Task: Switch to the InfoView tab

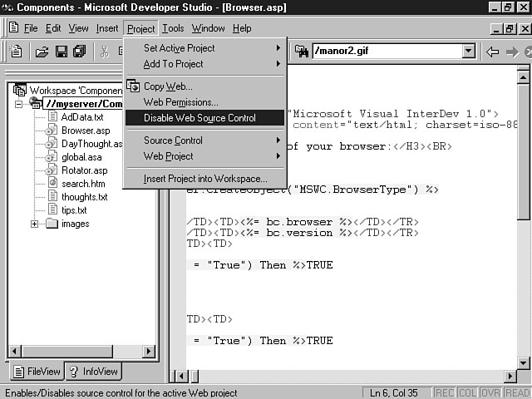Action: coord(93,372)
